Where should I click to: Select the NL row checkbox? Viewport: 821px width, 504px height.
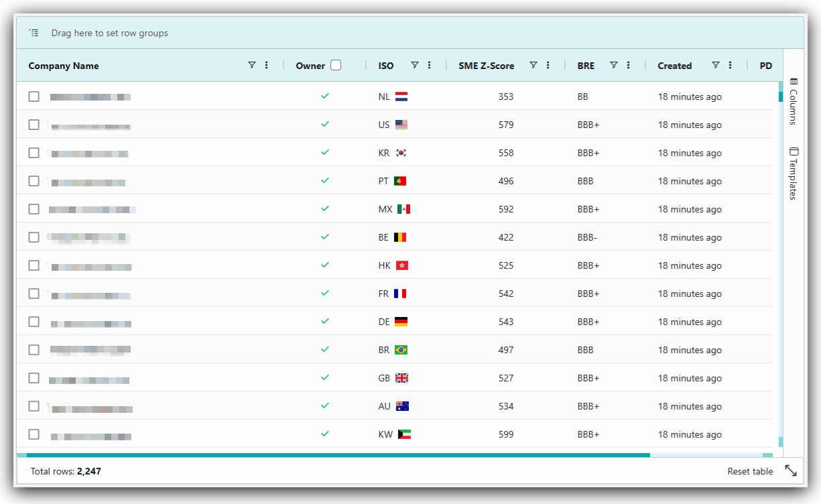pyautogui.click(x=34, y=97)
